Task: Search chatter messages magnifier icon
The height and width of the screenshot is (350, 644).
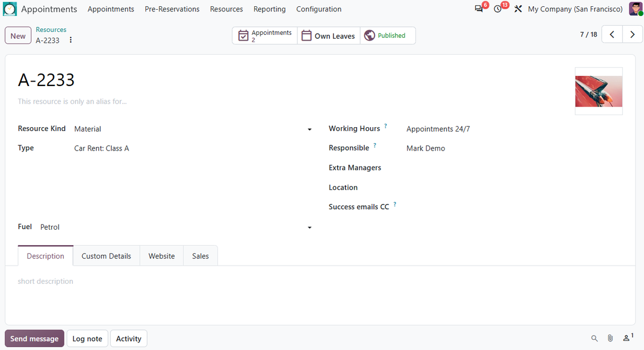Action: pos(594,338)
